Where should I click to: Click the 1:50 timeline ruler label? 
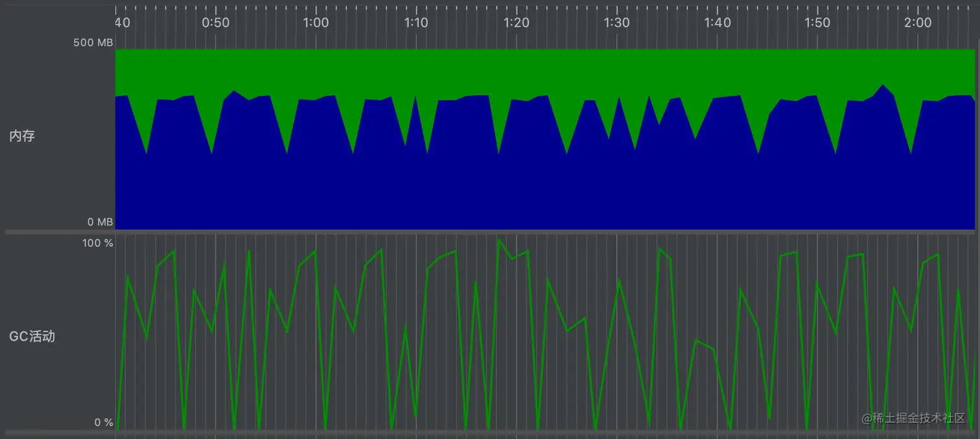click(x=817, y=23)
